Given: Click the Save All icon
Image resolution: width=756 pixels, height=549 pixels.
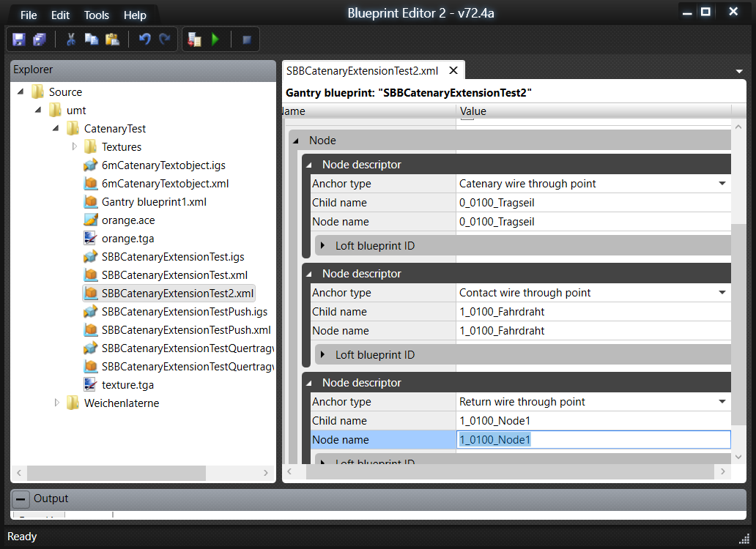Looking at the screenshot, I should [x=40, y=40].
